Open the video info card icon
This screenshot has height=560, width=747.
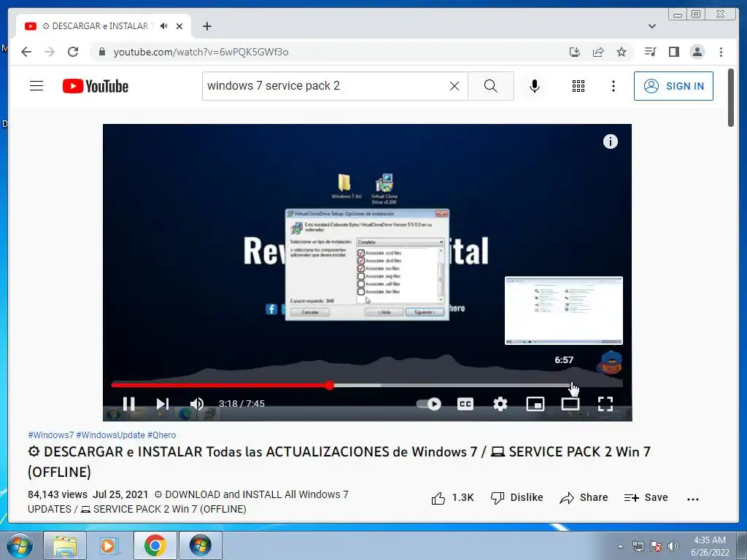tap(611, 141)
